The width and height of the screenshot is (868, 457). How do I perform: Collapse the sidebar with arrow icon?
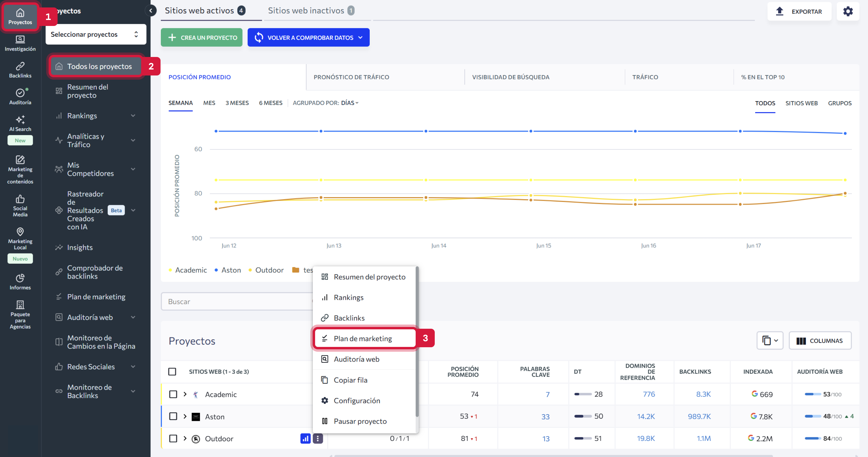click(151, 11)
